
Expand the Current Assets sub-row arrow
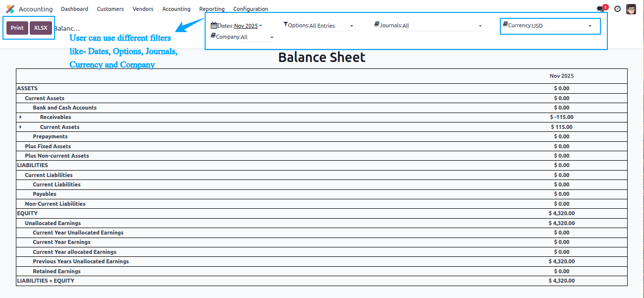(x=20, y=127)
